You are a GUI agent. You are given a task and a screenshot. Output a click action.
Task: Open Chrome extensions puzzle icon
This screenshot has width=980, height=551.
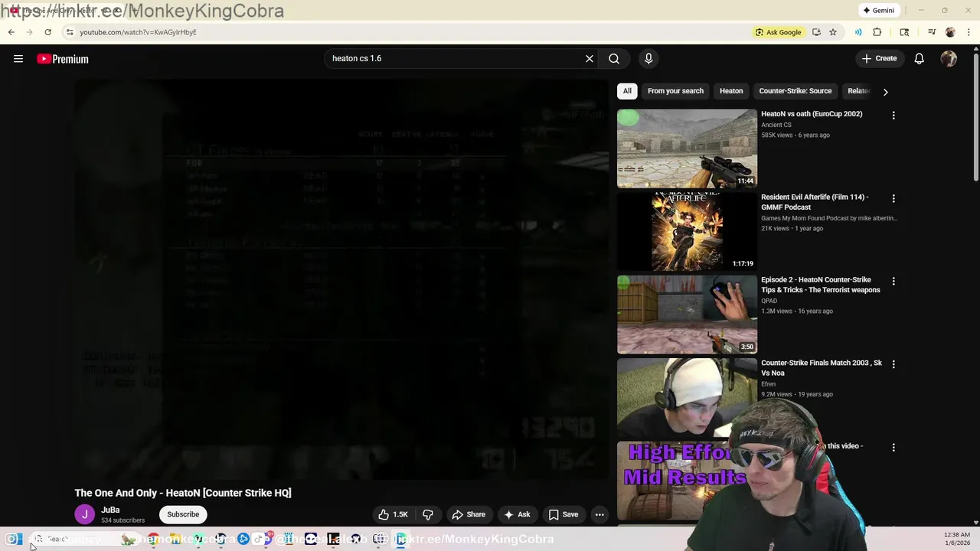(877, 32)
